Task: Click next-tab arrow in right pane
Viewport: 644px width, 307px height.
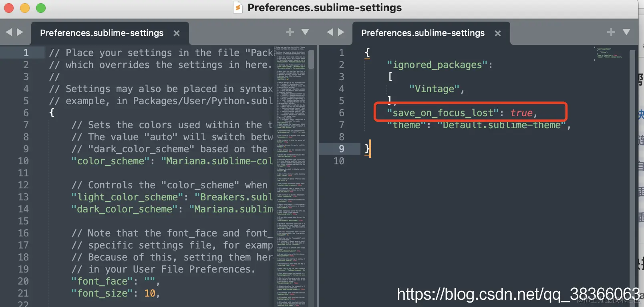Action: coord(341,32)
